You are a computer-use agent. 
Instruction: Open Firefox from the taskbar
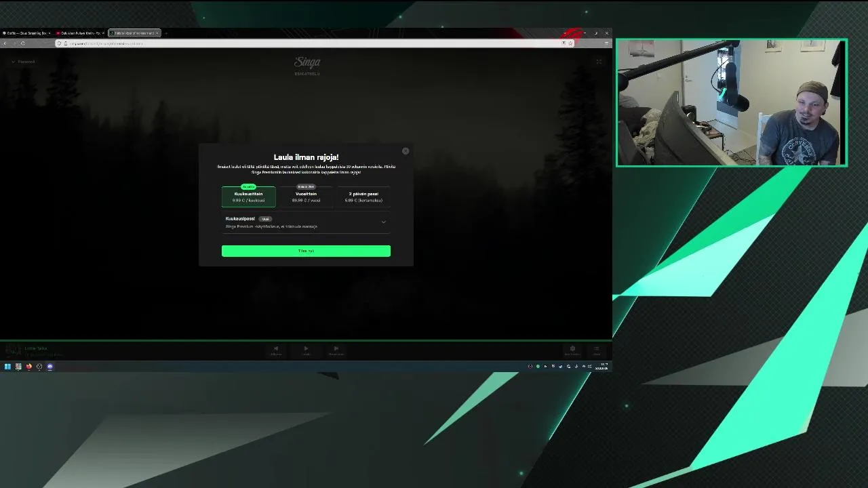[x=28, y=367]
